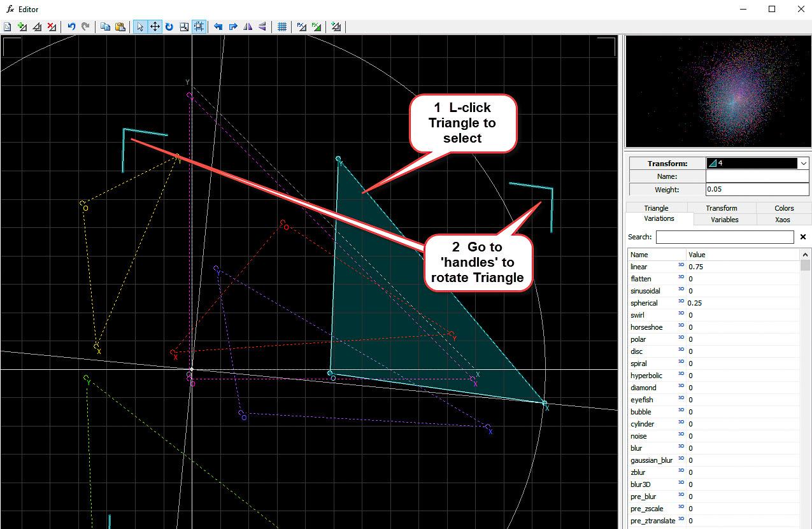Switch to the Triangle tab

(656, 208)
